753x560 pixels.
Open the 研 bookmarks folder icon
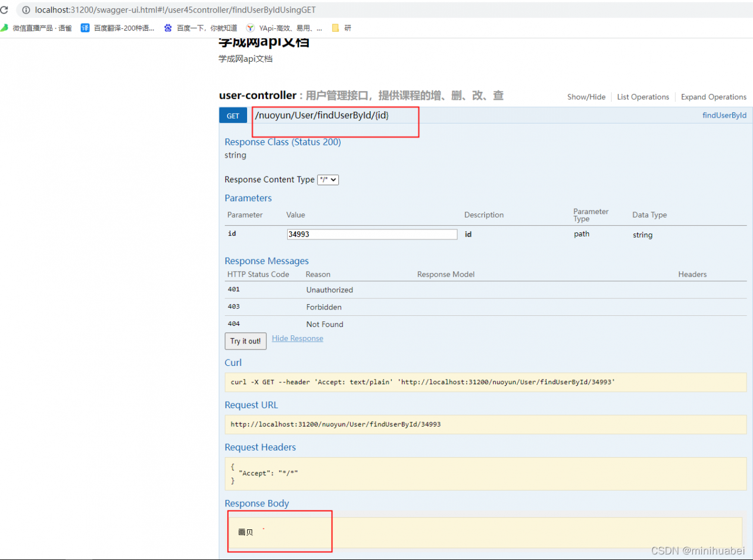pos(336,27)
